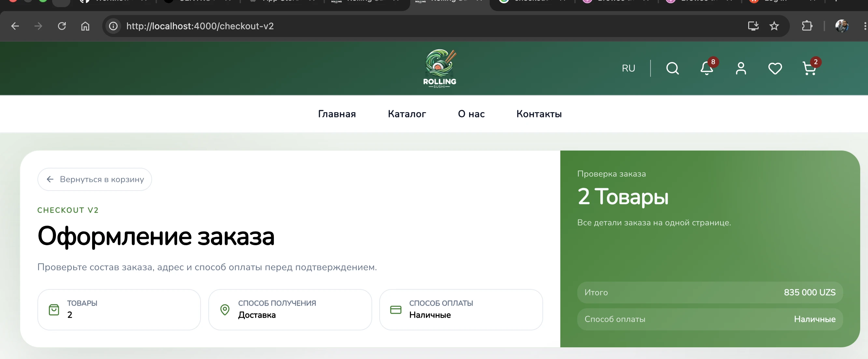The image size is (868, 359).
Task: Click the Проверка заказа label
Action: (x=611, y=174)
